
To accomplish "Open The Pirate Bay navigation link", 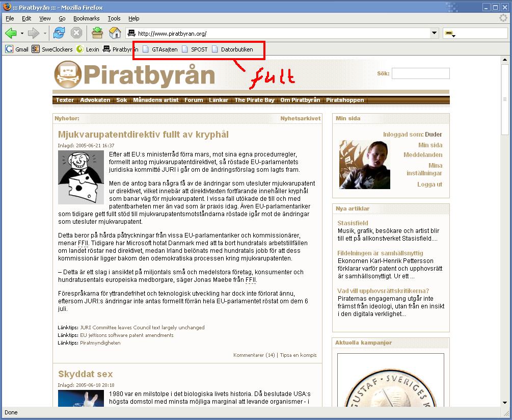I will (254, 100).
